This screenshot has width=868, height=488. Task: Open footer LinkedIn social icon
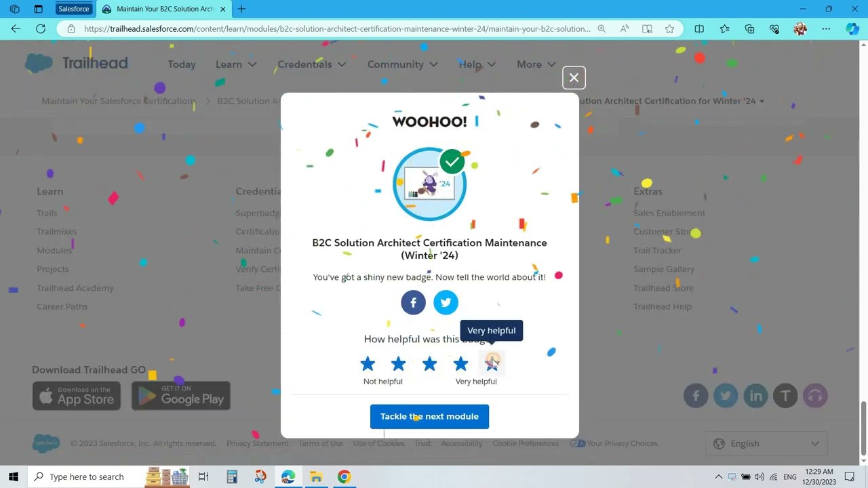click(x=755, y=396)
